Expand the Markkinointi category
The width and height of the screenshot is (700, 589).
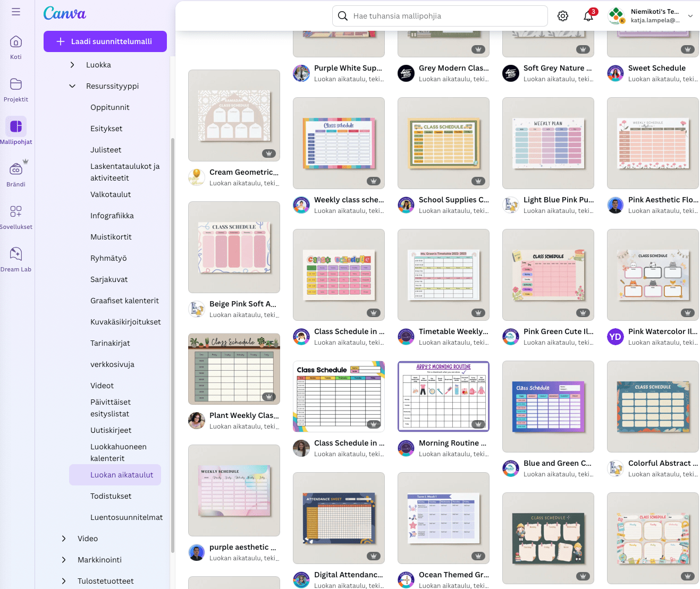tap(64, 560)
